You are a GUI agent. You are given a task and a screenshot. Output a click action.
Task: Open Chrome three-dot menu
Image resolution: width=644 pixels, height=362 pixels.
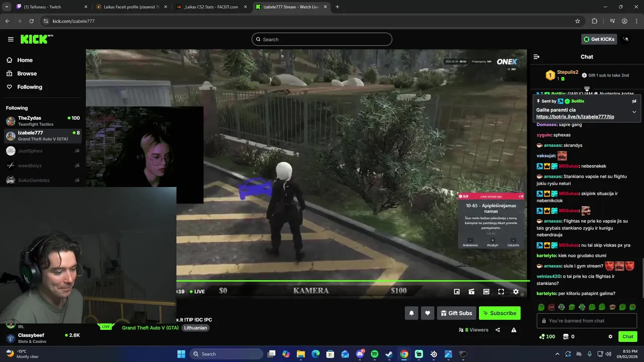coord(636,21)
